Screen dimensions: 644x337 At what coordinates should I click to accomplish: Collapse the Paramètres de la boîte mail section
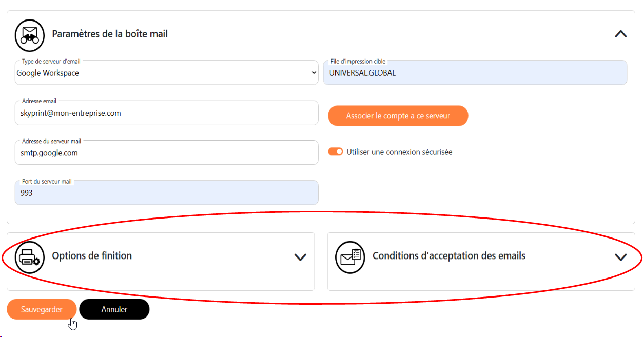pos(620,34)
